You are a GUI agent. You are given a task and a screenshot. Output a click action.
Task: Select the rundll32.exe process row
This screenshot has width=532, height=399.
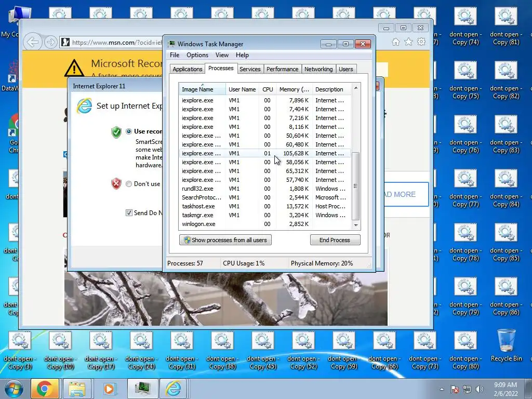pos(265,189)
